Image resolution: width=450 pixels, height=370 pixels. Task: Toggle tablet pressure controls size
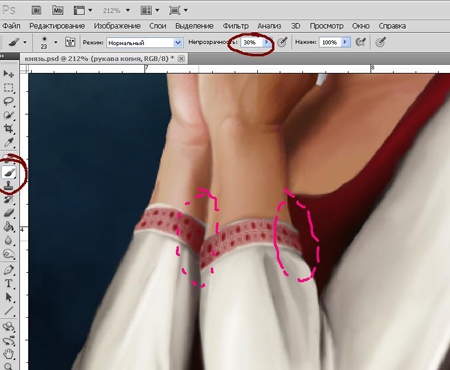(x=381, y=42)
